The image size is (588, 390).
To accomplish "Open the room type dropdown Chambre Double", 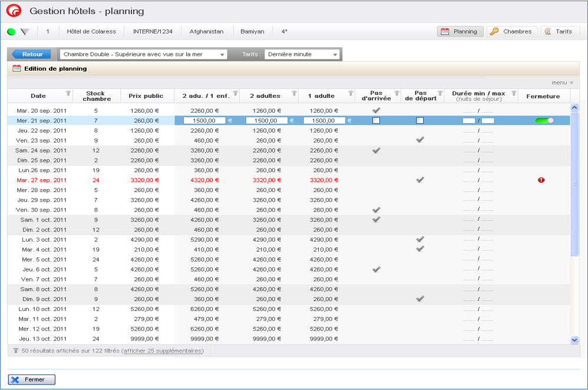I will [x=143, y=54].
